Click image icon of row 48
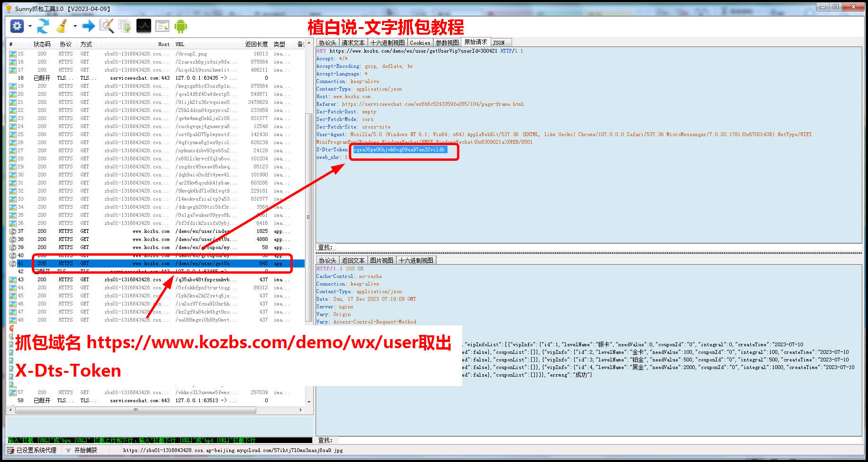 [x=13, y=320]
